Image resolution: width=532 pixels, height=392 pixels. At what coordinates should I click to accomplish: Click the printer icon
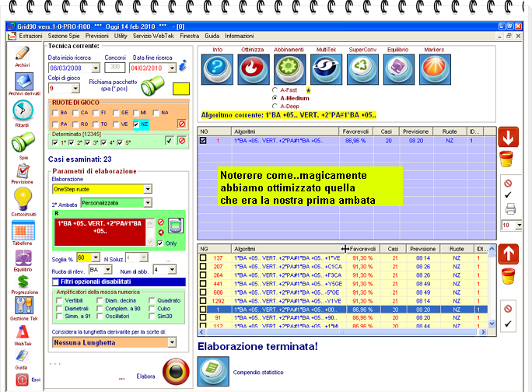pos(510,209)
